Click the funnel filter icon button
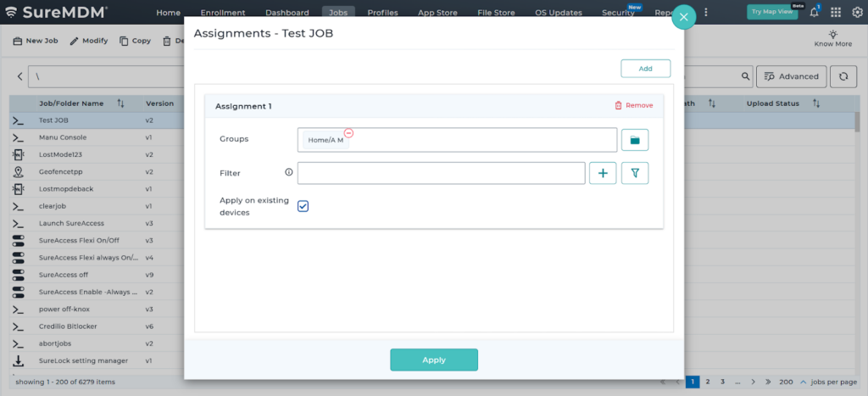This screenshot has height=396, width=868. tap(635, 173)
